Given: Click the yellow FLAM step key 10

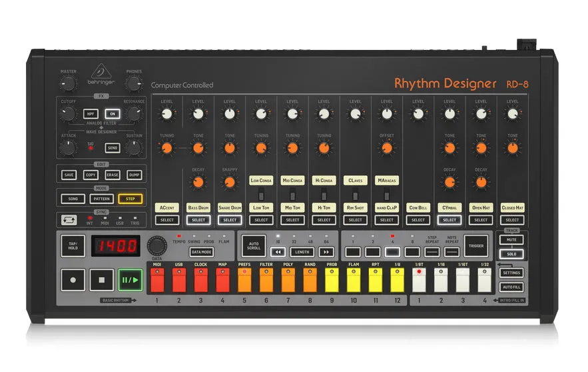Looking at the screenshot, I should [354, 279].
